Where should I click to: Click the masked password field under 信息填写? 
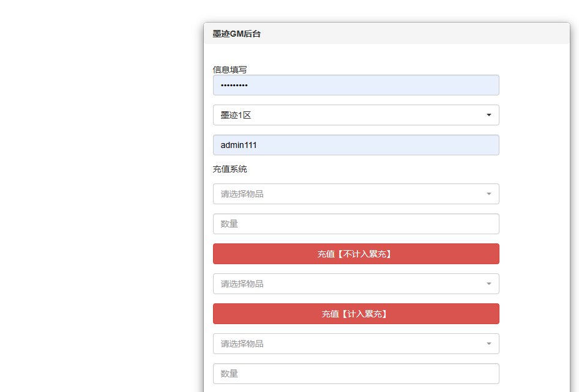pyautogui.click(x=356, y=85)
